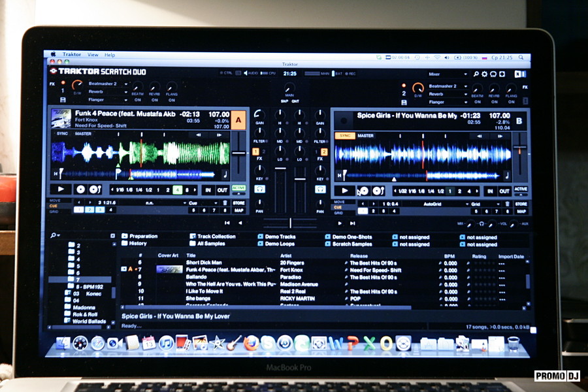Open the View menu in menu bar
This screenshot has width=588, height=392.
tap(93, 55)
